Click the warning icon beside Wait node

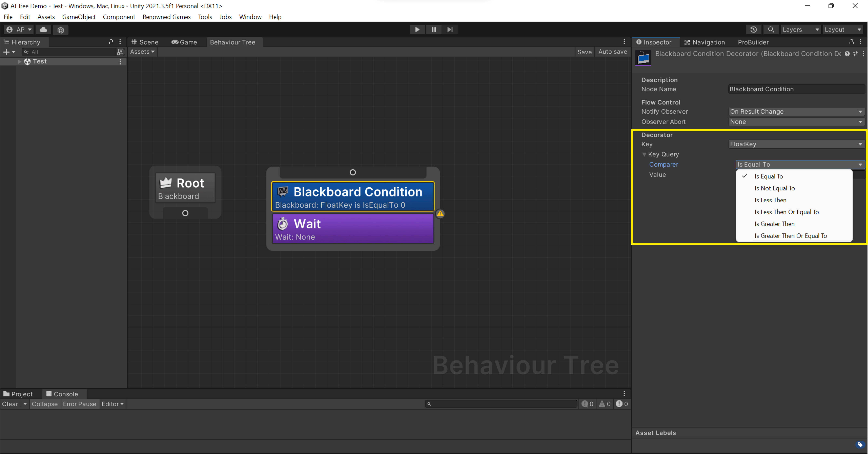click(x=440, y=213)
